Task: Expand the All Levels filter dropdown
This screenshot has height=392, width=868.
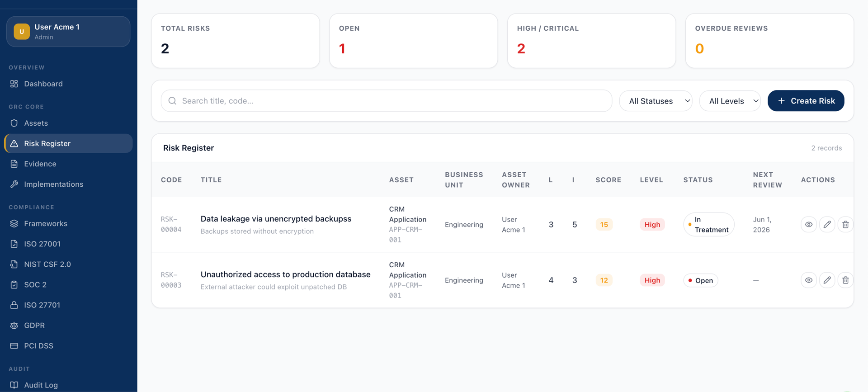Action: pyautogui.click(x=730, y=101)
